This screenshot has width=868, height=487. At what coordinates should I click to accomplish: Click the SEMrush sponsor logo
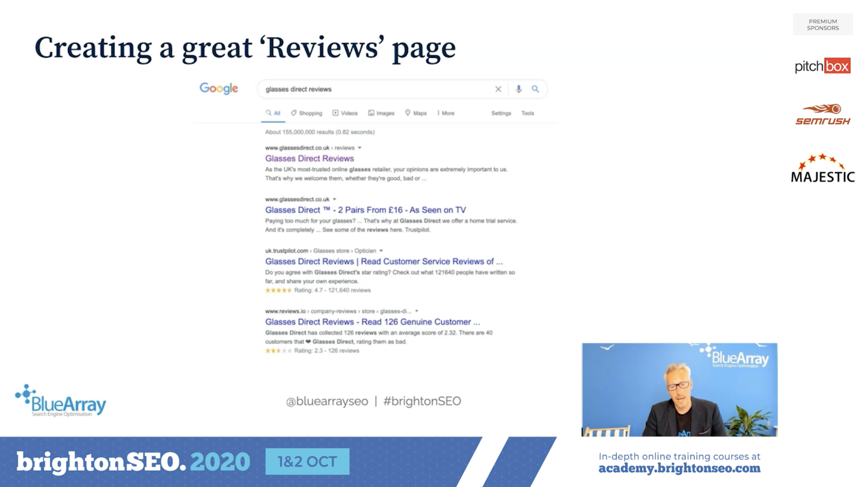coord(823,114)
